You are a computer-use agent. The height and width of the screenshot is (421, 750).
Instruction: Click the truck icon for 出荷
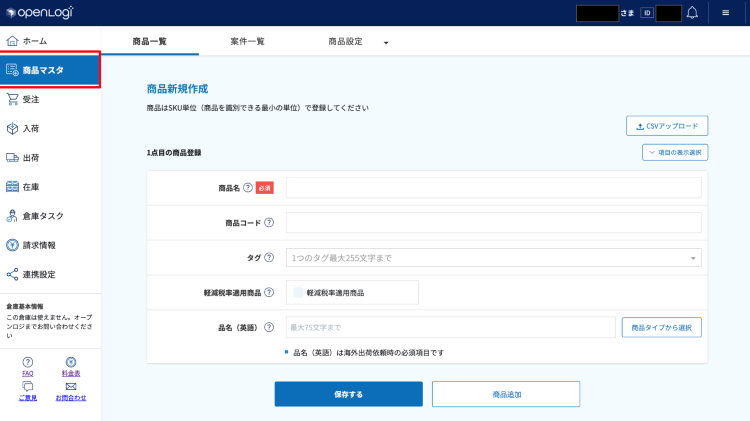(x=12, y=157)
